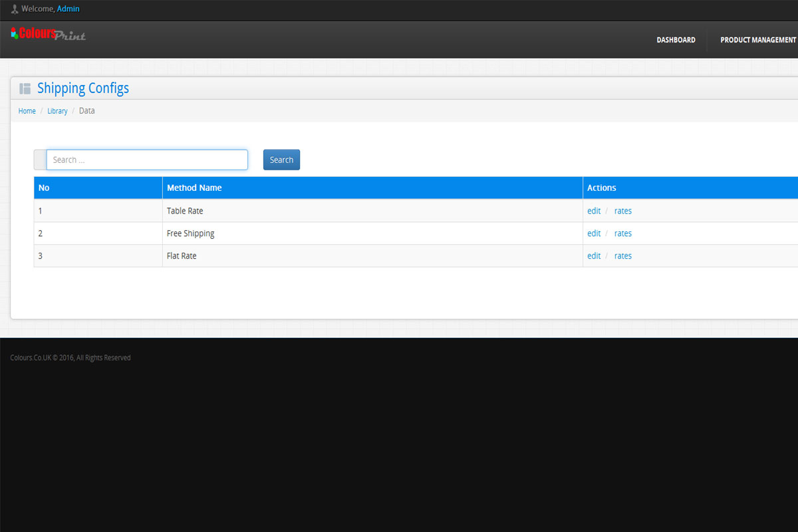Focus the Search text field
The image size is (798, 532).
pos(147,160)
